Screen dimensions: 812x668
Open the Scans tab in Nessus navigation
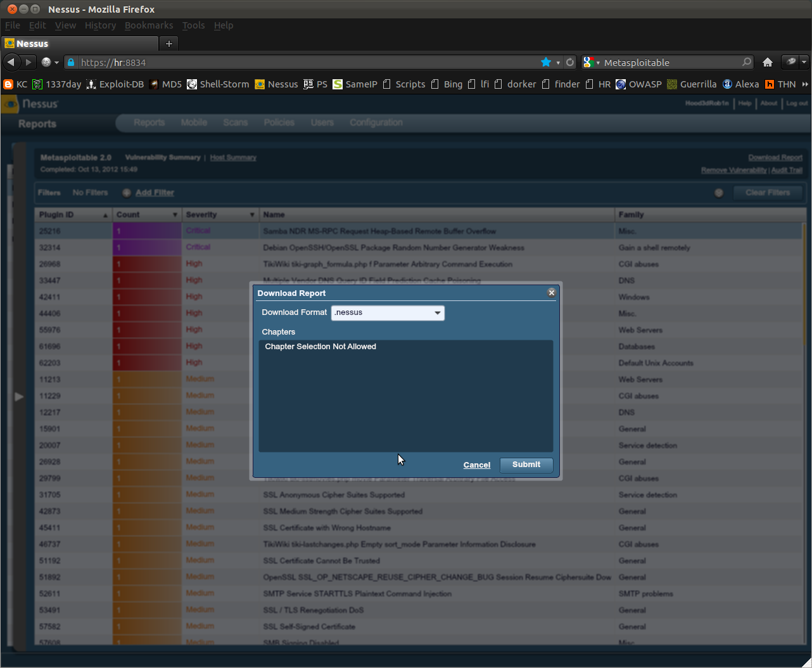coord(235,122)
